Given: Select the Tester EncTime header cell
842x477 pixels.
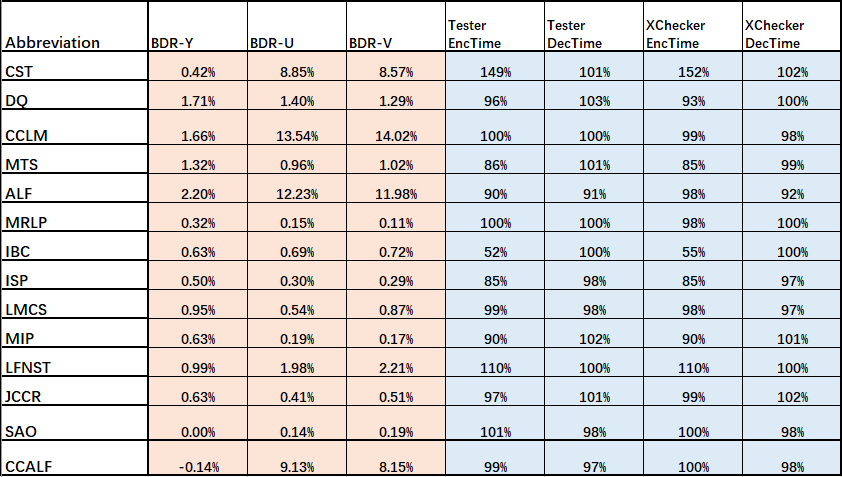Looking at the screenshot, I should (495, 27).
